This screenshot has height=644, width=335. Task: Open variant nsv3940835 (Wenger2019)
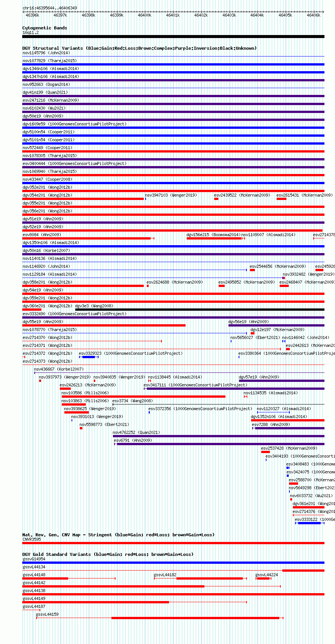point(119,377)
